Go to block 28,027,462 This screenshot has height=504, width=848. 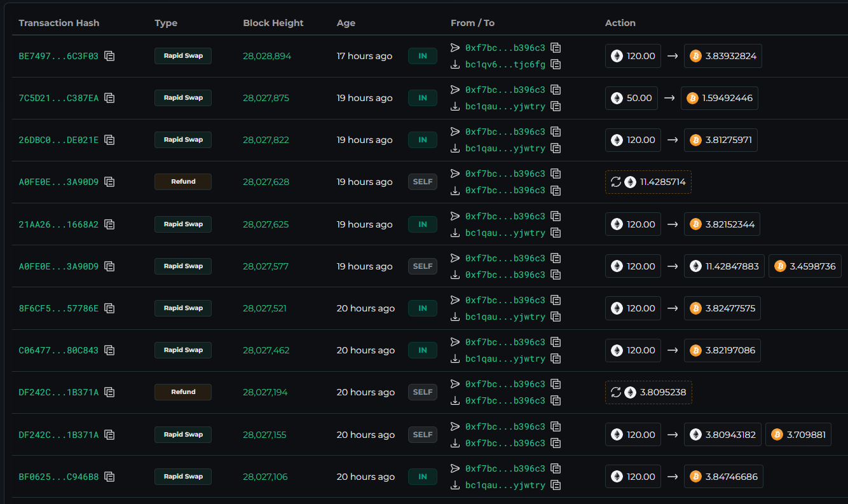(x=266, y=350)
